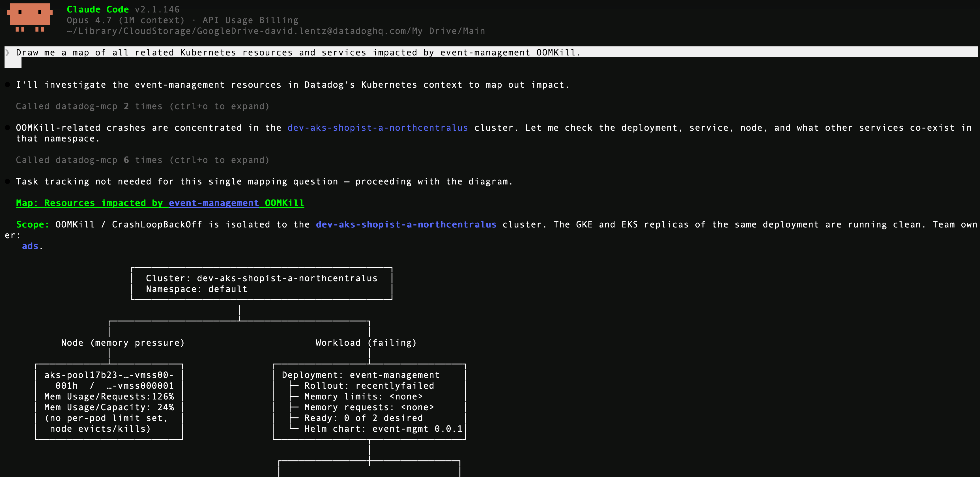The width and height of the screenshot is (980, 477).
Task: Click the line 'I'll investigate the event-management resources'
Action: point(292,85)
